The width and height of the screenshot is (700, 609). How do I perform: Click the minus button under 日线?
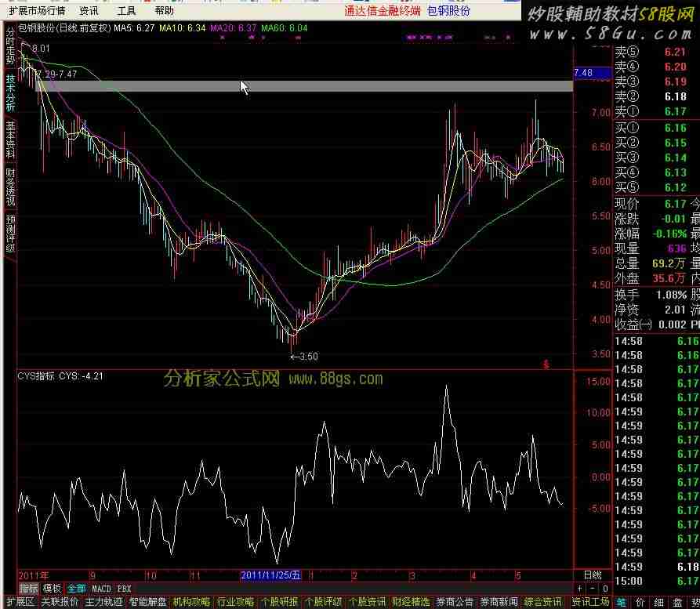(x=592, y=588)
